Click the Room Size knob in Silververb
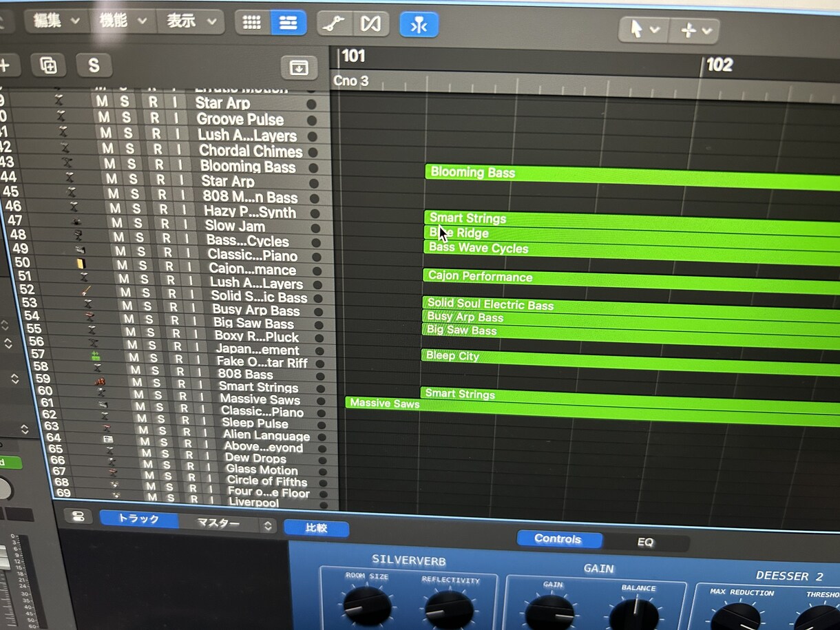This screenshot has height=630, width=840. point(367,607)
